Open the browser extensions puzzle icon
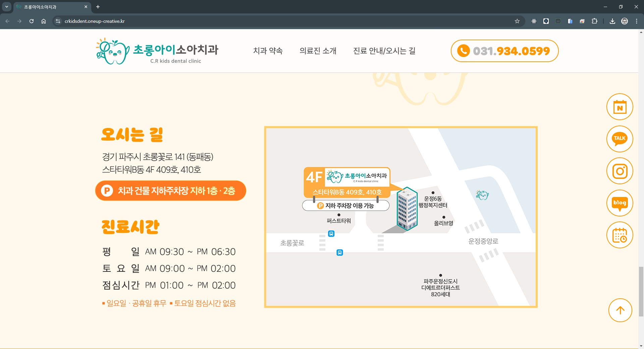Viewport: 644px width, 349px height. (x=594, y=21)
